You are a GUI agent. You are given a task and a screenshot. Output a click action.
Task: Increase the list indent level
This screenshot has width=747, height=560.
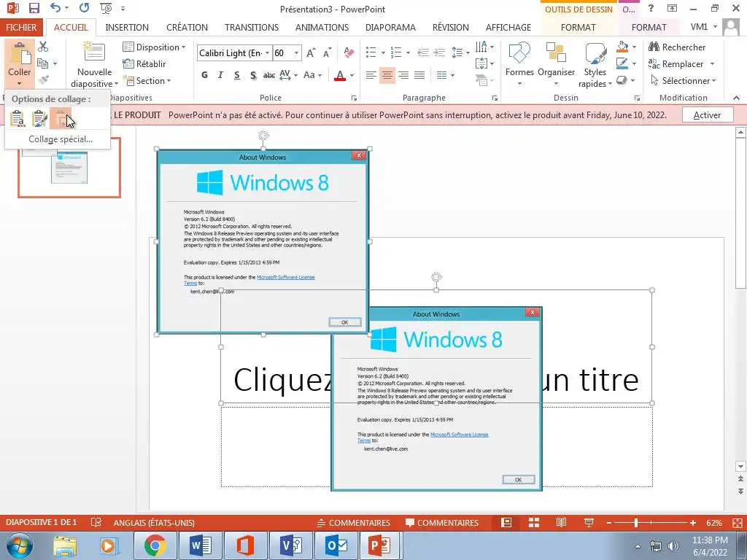[438, 52]
